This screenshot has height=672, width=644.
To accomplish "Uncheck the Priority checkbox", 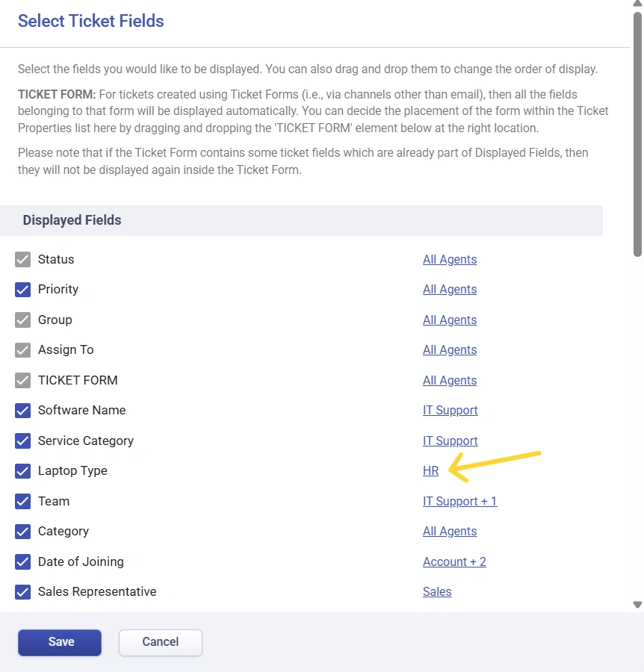I will click(22, 290).
